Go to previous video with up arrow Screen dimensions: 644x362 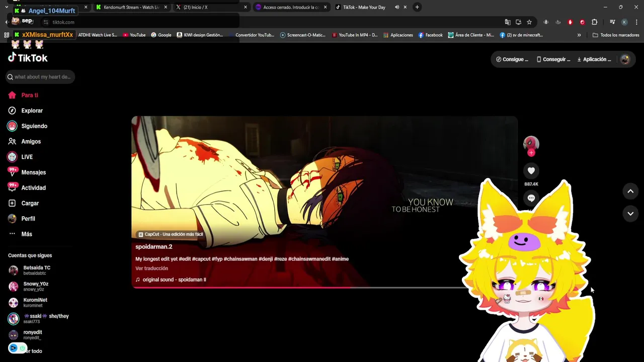click(x=630, y=191)
